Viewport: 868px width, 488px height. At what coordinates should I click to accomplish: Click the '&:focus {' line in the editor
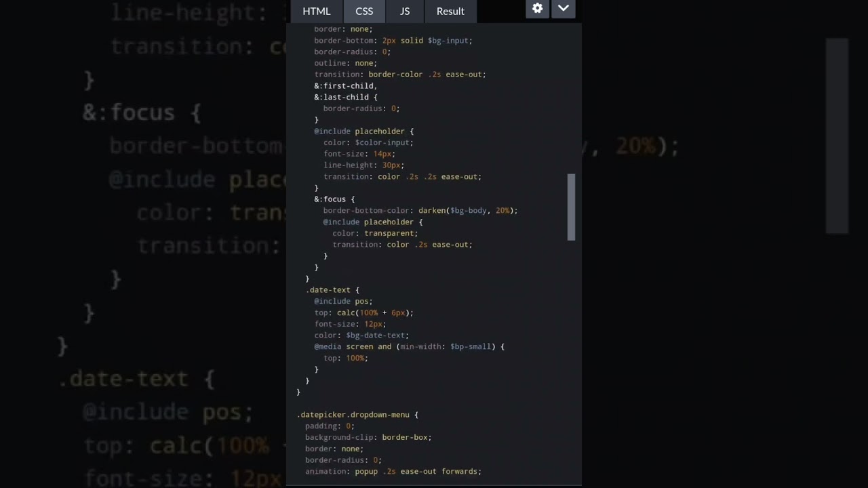334,199
